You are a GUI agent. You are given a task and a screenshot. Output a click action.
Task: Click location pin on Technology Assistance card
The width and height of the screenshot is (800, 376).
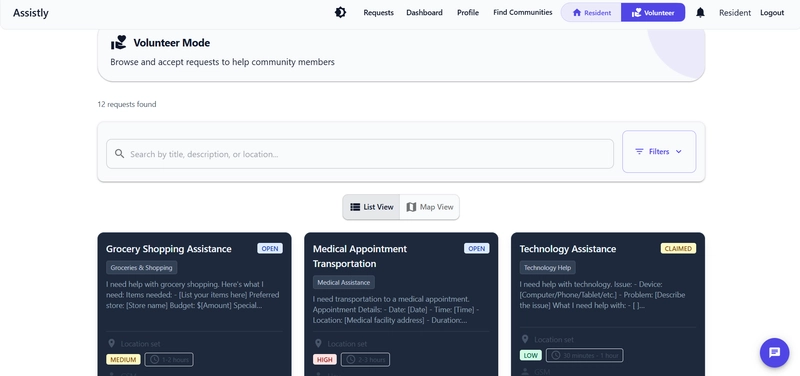pos(525,339)
